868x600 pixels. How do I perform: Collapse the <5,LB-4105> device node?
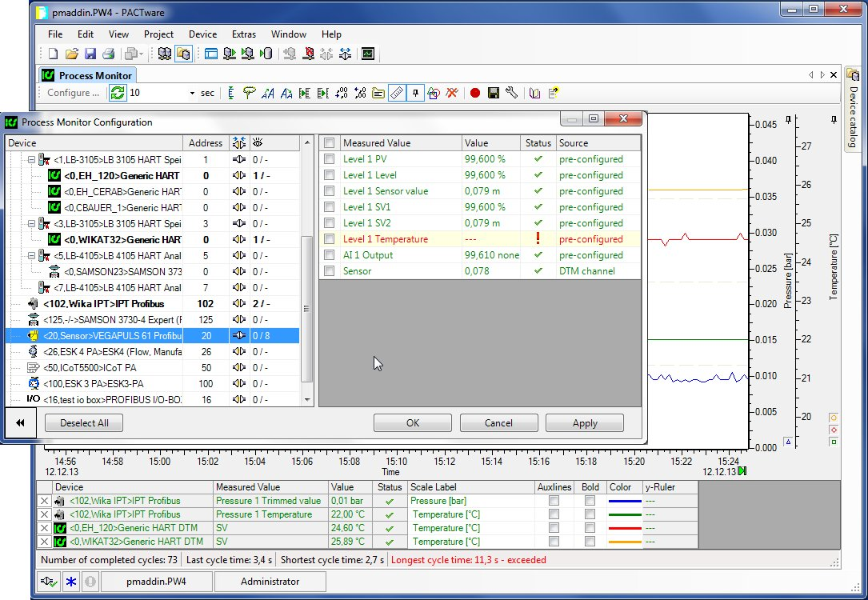[x=31, y=256]
